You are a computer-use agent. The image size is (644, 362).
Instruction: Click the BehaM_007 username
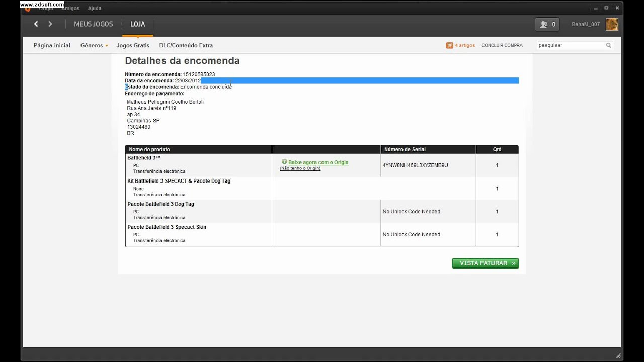pyautogui.click(x=586, y=24)
